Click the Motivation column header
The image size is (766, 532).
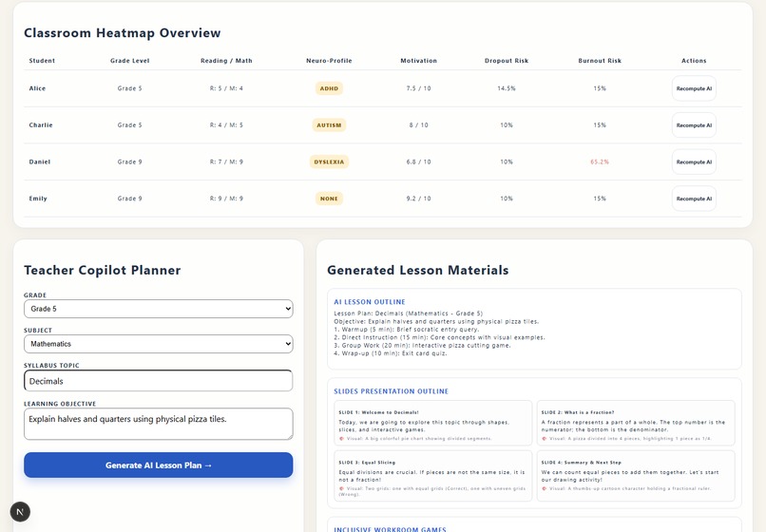[419, 61]
